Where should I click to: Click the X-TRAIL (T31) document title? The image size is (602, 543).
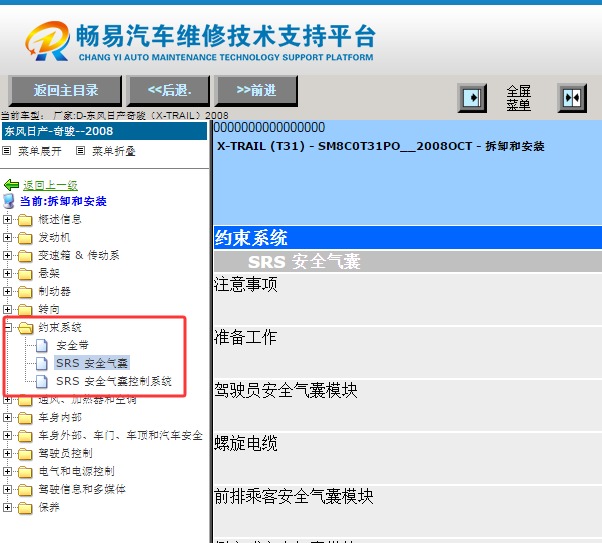point(380,146)
